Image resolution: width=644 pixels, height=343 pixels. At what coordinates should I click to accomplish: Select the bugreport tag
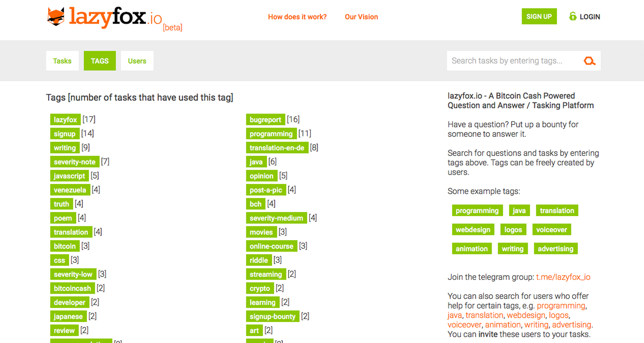tap(265, 120)
